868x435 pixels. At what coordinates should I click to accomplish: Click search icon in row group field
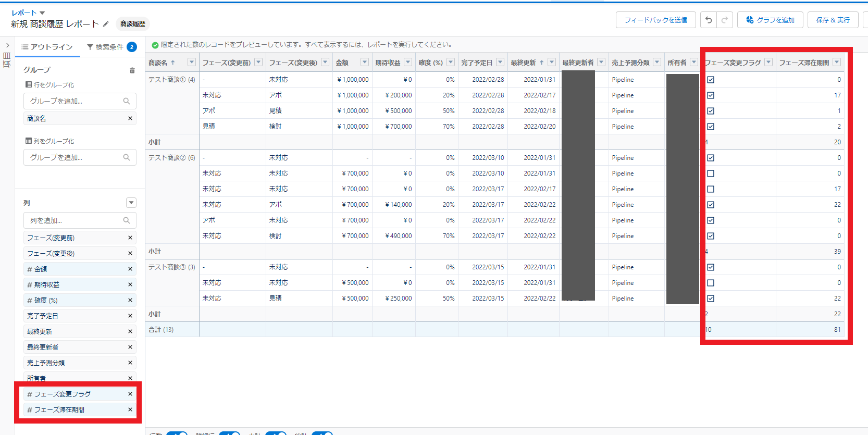click(127, 101)
